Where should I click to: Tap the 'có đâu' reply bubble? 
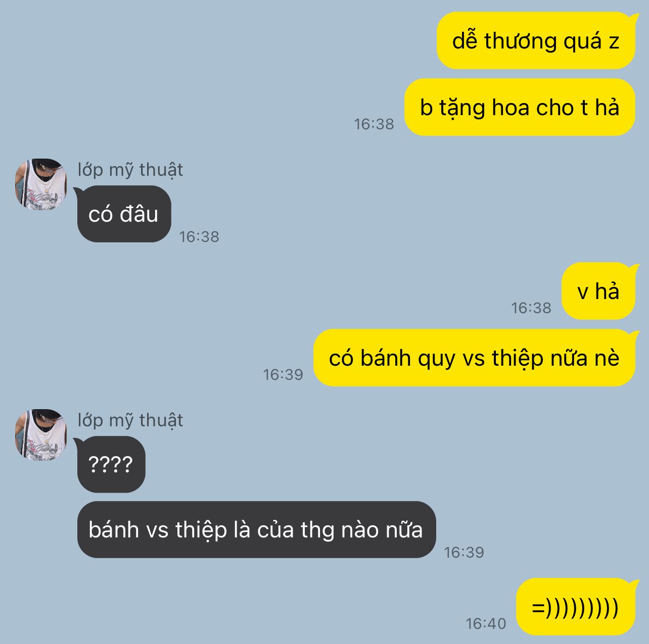coord(124,214)
